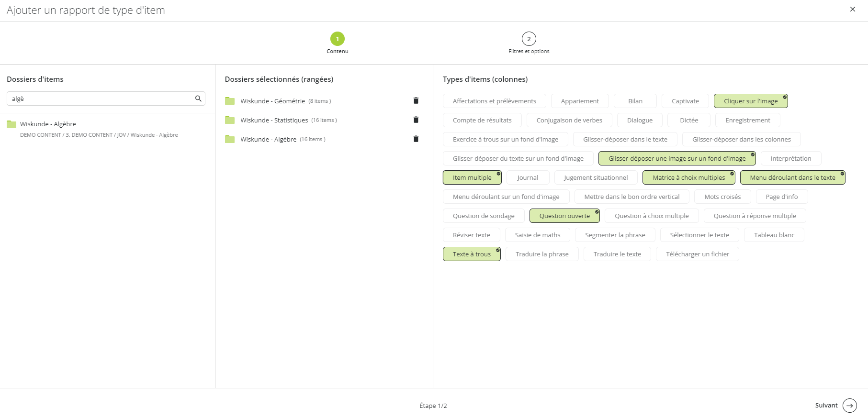The width and height of the screenshot is (868, 418).
Task: Click the Suivant button label
Action: pos(826,406)
